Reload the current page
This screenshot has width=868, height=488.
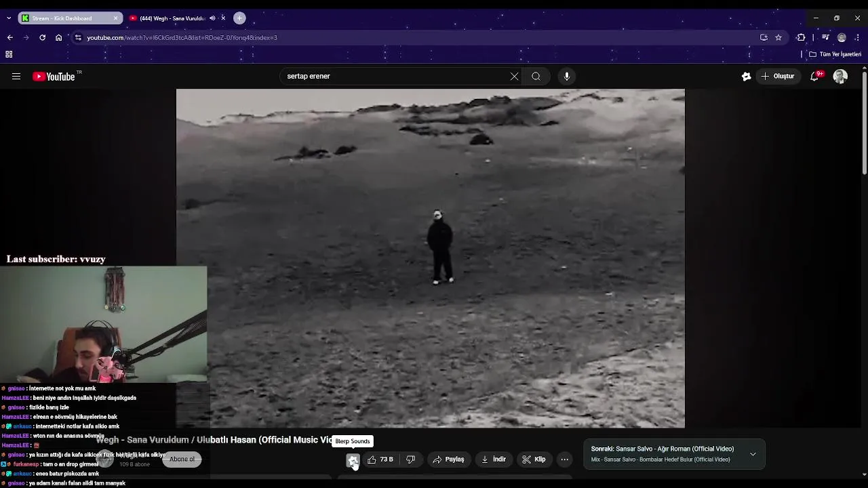click(42, 37)
